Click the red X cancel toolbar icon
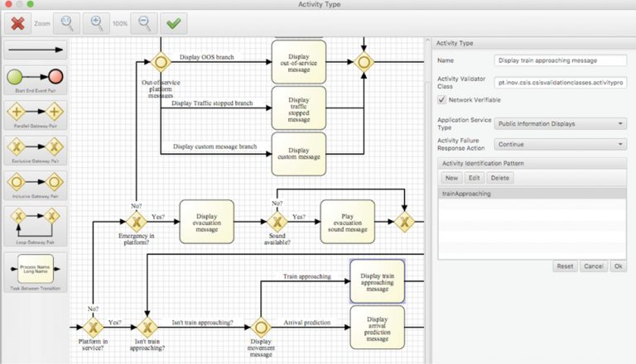Image resolution: width=636 pixels, height=364 pixels. (18, 23)
